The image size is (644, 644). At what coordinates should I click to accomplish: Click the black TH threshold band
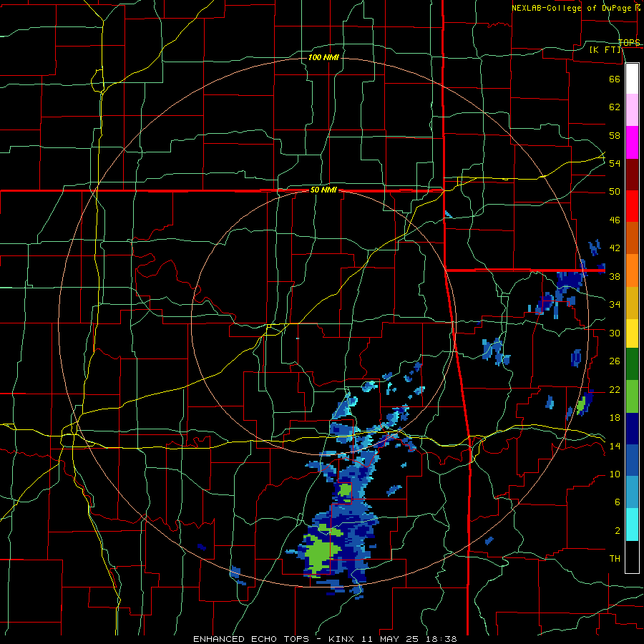coord(632,557)
